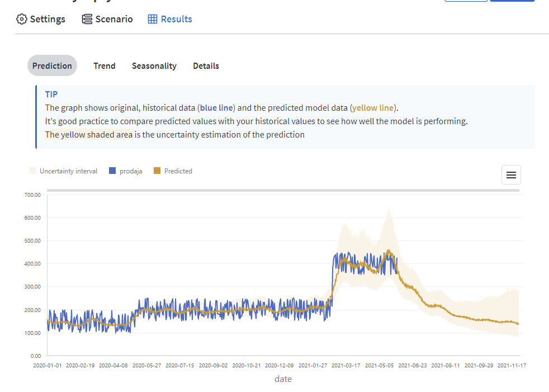Open the Scenario section from the top menu
This screenshot has width=549, height=392.
107,18
